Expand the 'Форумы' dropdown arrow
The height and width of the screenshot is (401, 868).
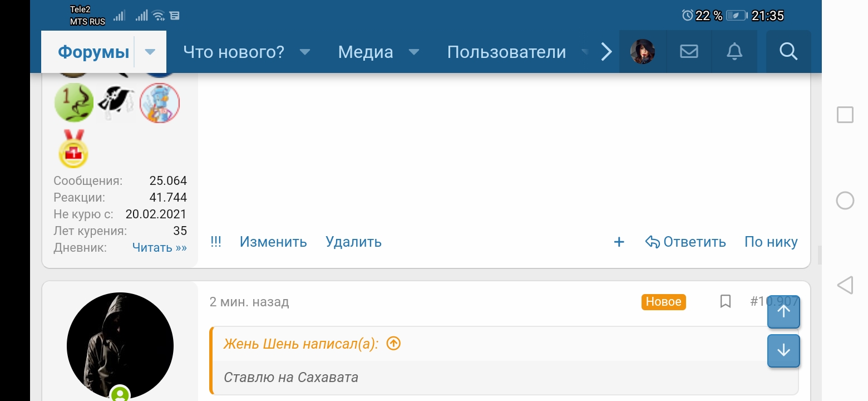pyautogui.click(x=149, y=51)
